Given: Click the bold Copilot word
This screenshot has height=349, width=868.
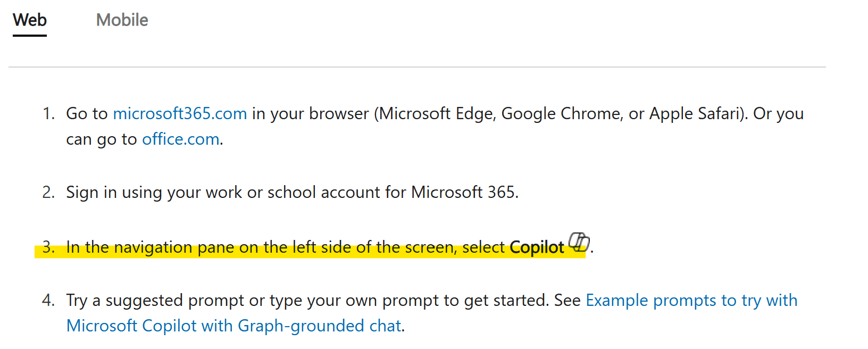Looking at the screenshot, I should (537, 247).
